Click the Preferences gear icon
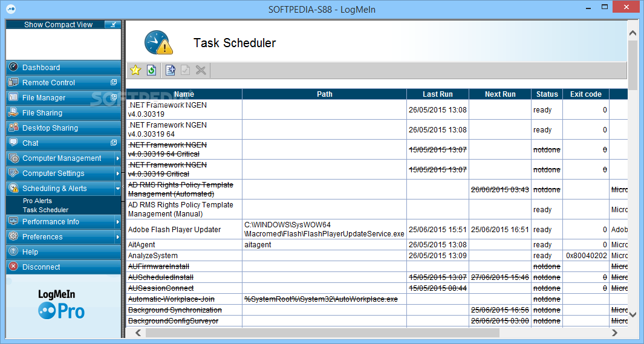Viewport: 644px width, 344px height. [13, 236]
